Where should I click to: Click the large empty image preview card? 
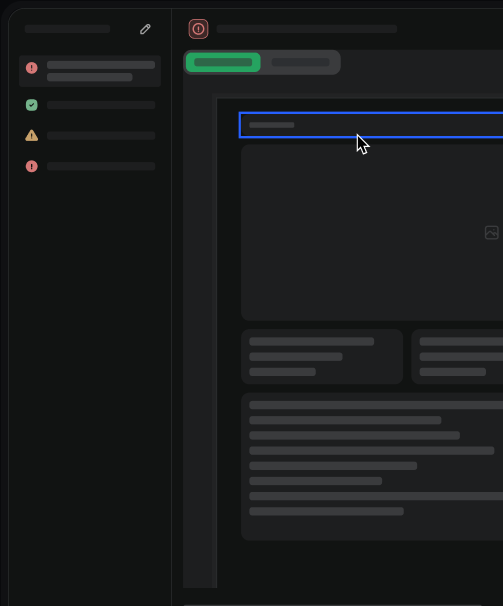pos(372,233)
